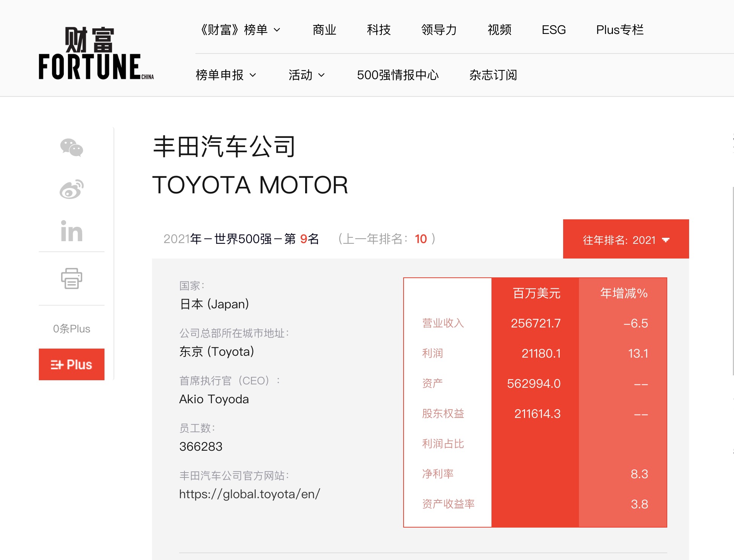Click the Fortune China logo

coord(96,53)
